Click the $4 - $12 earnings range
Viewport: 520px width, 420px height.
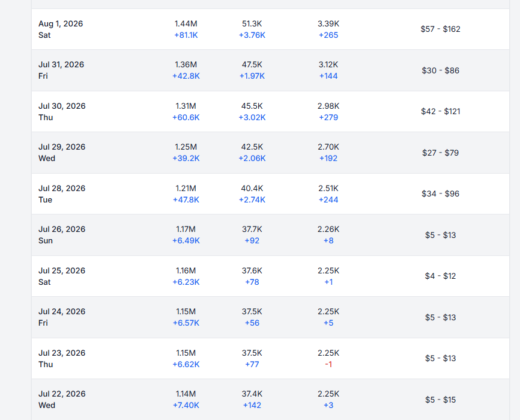pos(440,276)
